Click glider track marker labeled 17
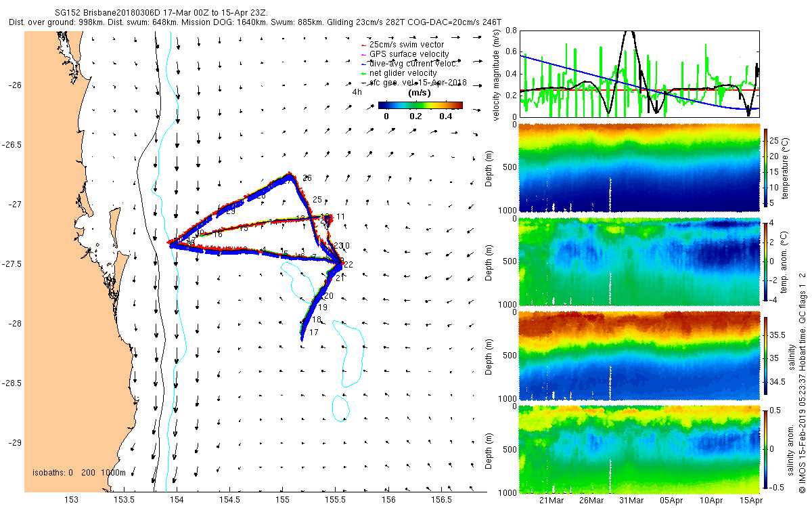The height and width of the screenshot is (508, 812). [313, 333]
